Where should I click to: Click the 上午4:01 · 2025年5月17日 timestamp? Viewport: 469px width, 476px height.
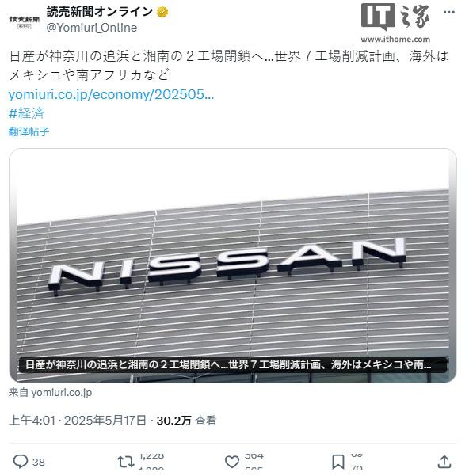point(78,421)
